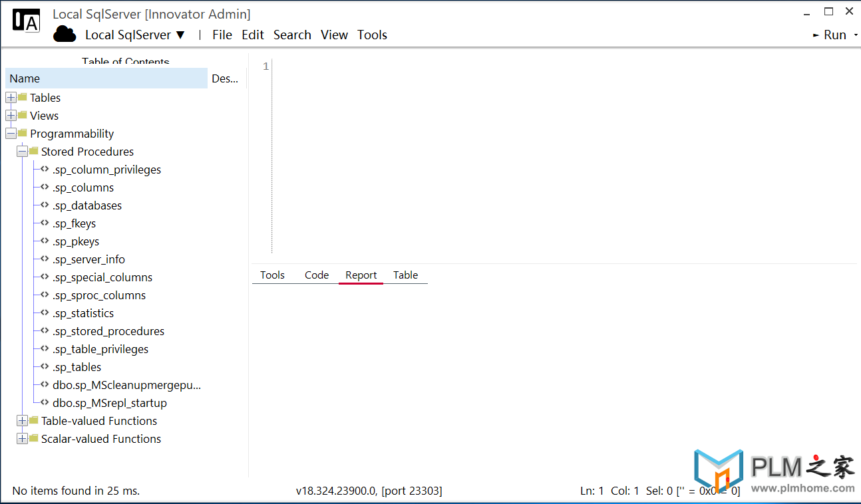Select the .sp_fkeys tree label

(74, 223)
